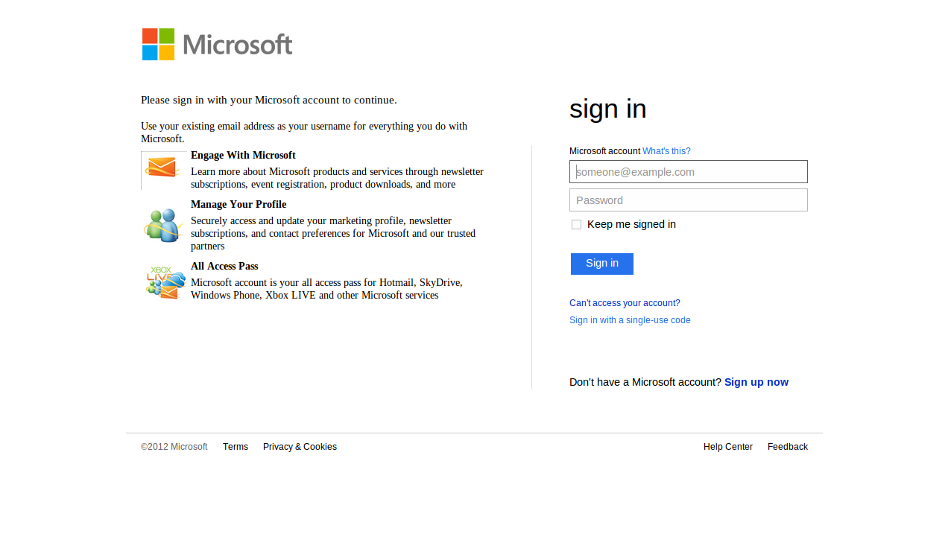The height and width of the screenshot is (560, 951).
Task: Click the Manage Your Profile people icon
Action: (163, 225)
